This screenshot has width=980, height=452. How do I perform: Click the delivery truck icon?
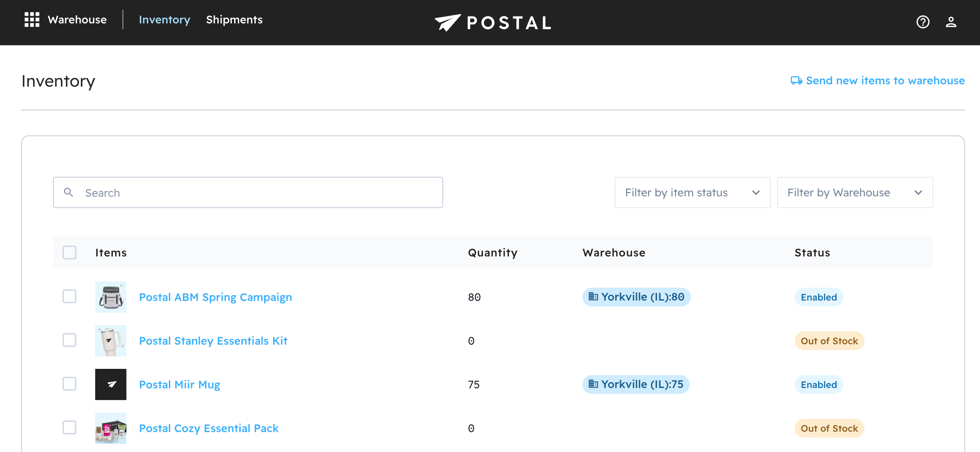pos(796,81)
